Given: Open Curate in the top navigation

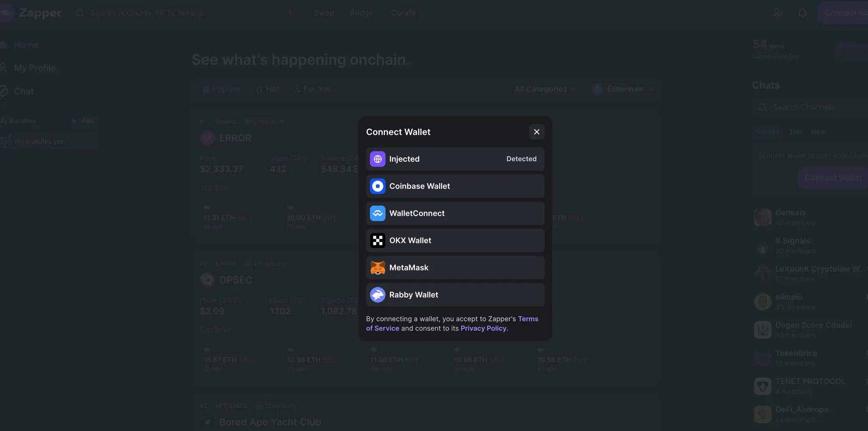Looking at the screenshot, I should (403, 13).
